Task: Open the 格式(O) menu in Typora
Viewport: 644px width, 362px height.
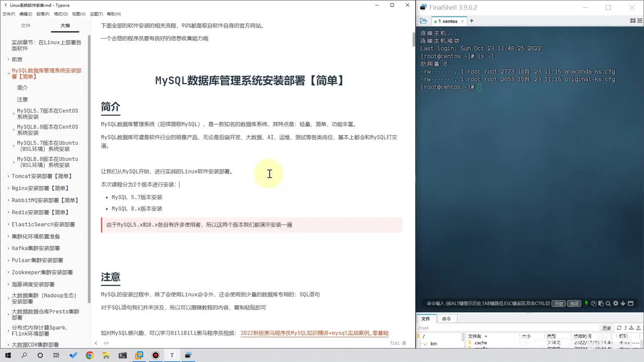Action: [61, 14]
